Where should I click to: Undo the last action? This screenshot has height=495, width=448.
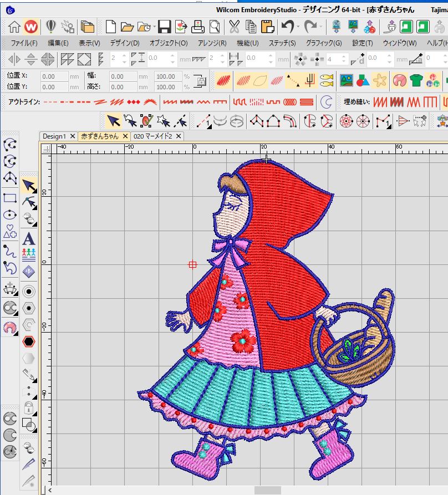[287, 27]
